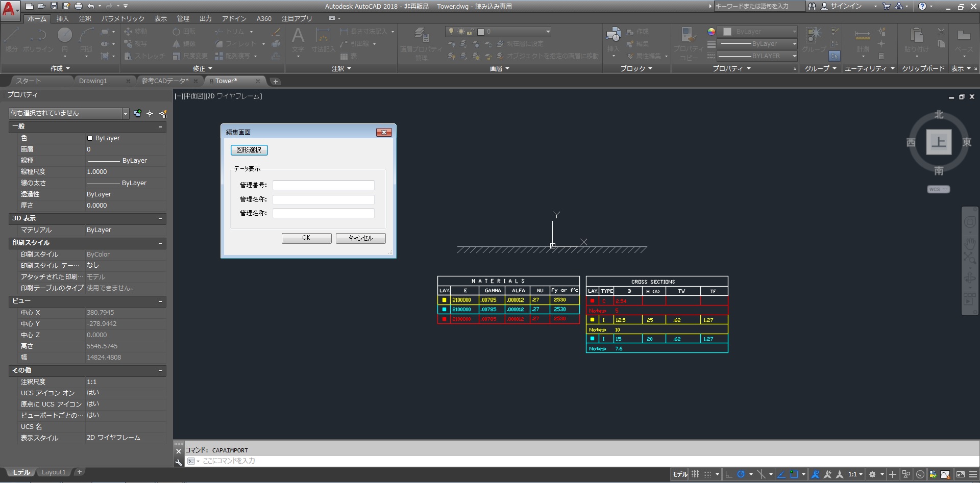Toggle object snap tracking in status bar
The width and height of the screenshot is (980, 483).
(x=781, y=474)
